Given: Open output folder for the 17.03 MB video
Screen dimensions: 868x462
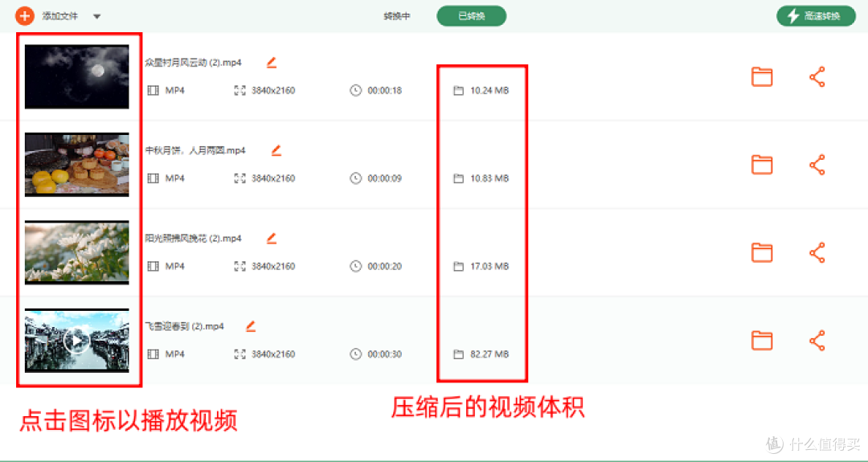Looking at the screenshot, I should (762, 252).
